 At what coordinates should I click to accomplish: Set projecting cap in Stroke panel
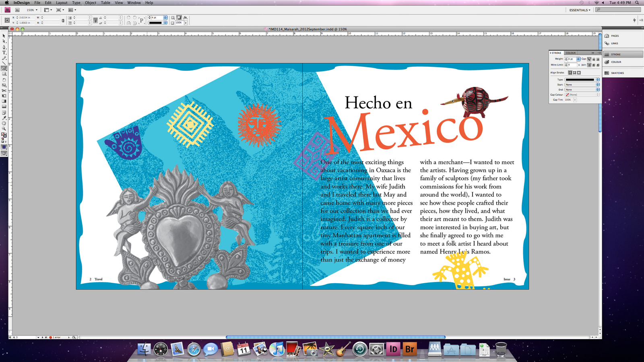click(x=598, y=59)
